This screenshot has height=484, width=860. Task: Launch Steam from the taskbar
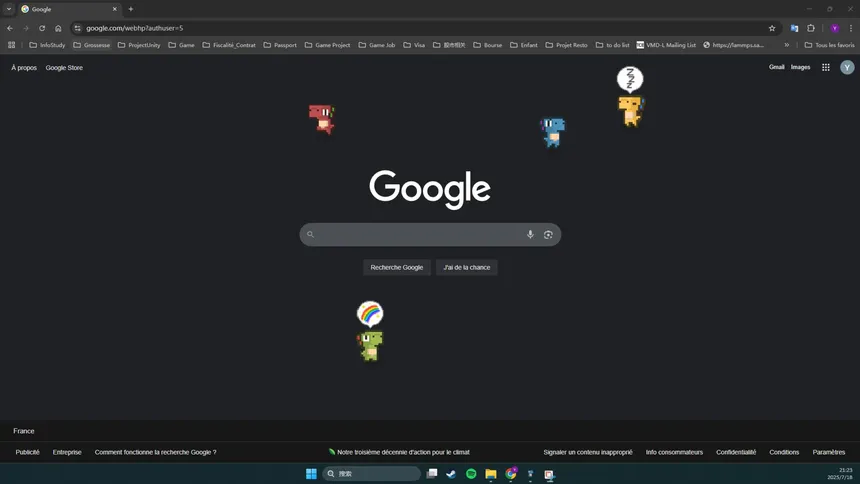[451, 474]
